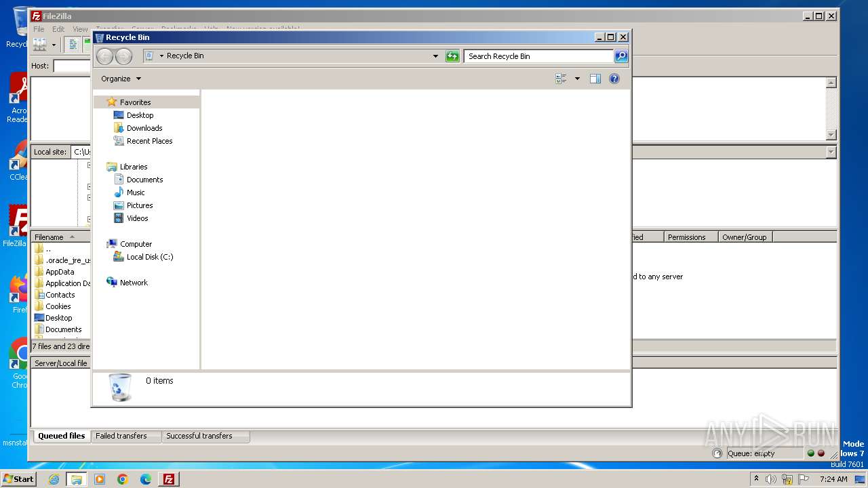Click the Adobe Acrobat Reader desktop icon
This screenshot has height=488, width=868.
click(x=20, y=99)
